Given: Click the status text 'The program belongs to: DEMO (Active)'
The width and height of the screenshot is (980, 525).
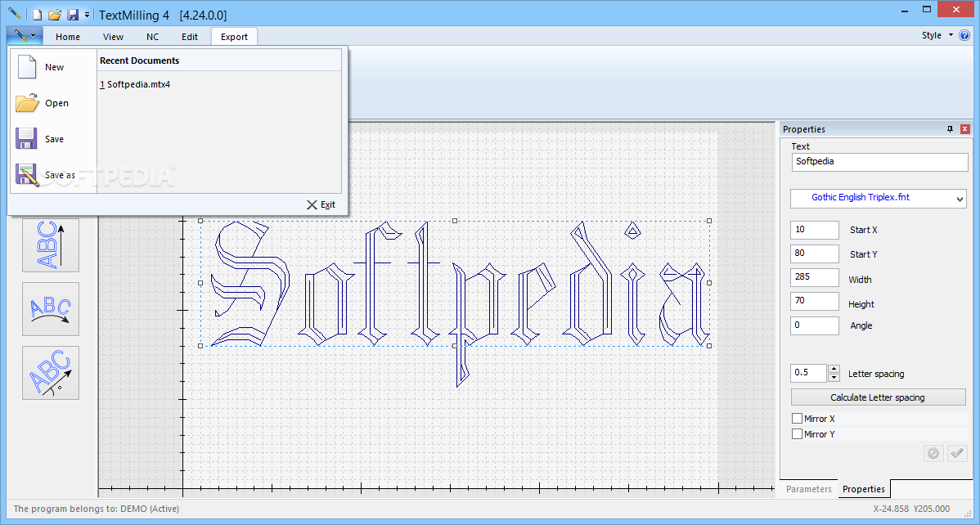Looking at the screenshot, I should (97, 509).
